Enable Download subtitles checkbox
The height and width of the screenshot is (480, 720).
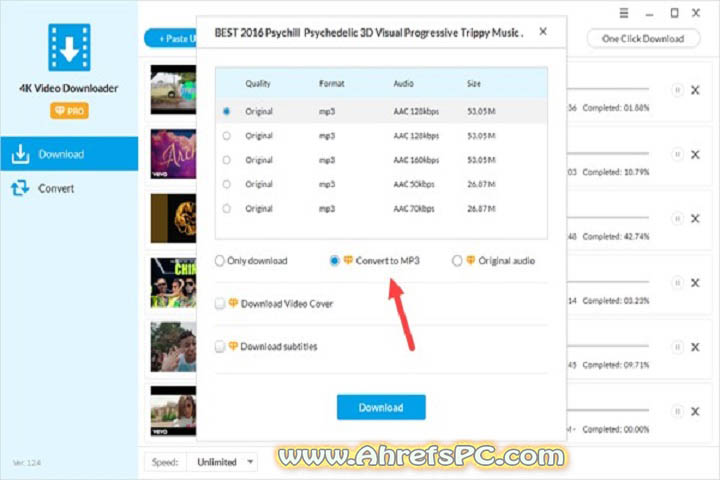tap(220, 346)
